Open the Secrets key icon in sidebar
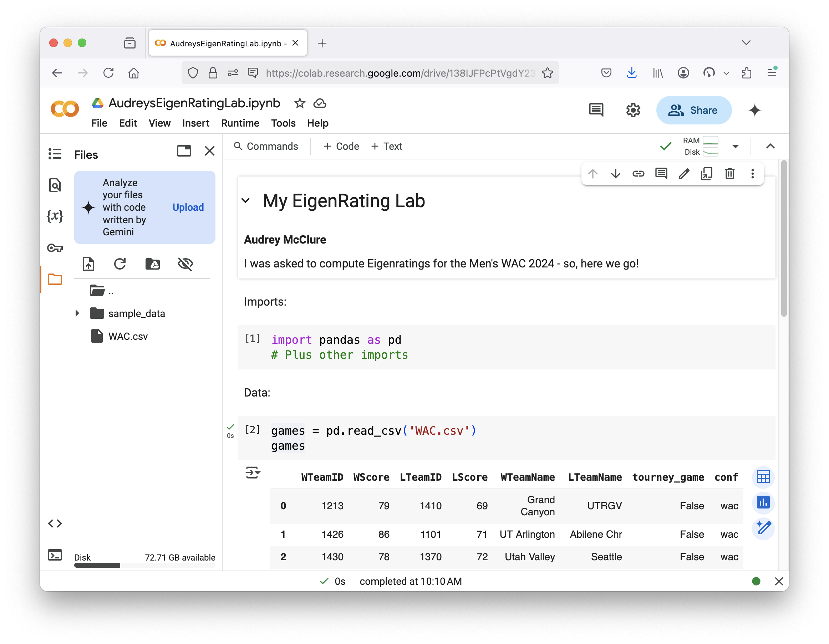 [55, 248]
